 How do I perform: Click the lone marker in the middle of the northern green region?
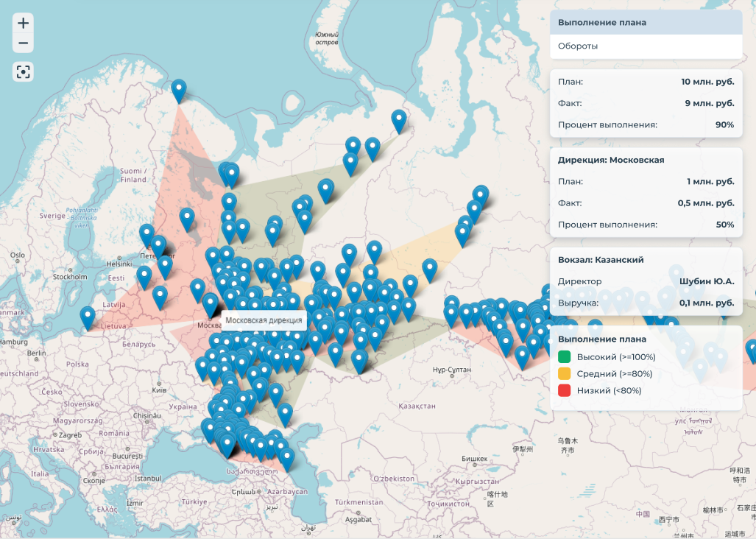326,191
